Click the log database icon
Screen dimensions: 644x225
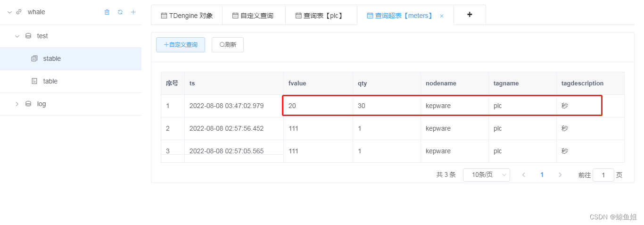point(28,104)
